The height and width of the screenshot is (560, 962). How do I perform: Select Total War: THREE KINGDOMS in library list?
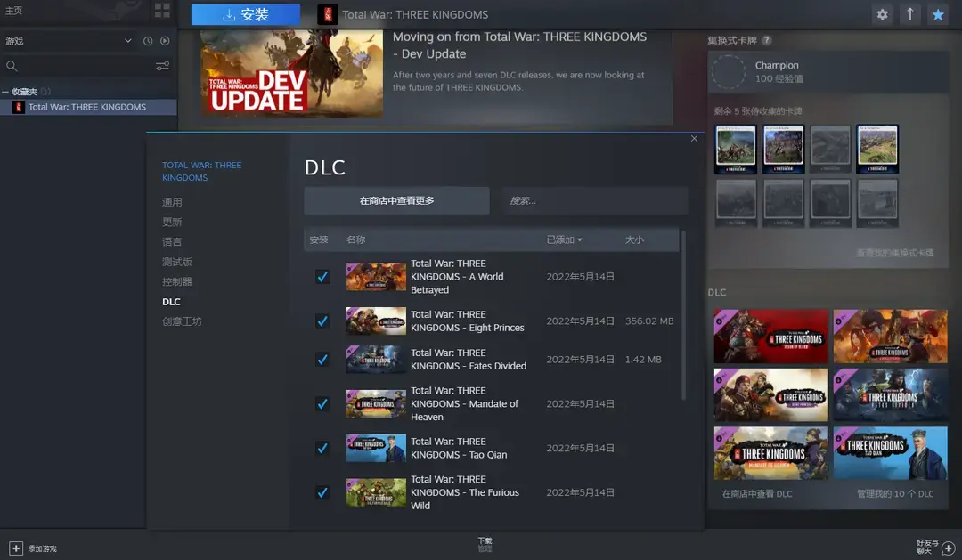click(88, 108)
